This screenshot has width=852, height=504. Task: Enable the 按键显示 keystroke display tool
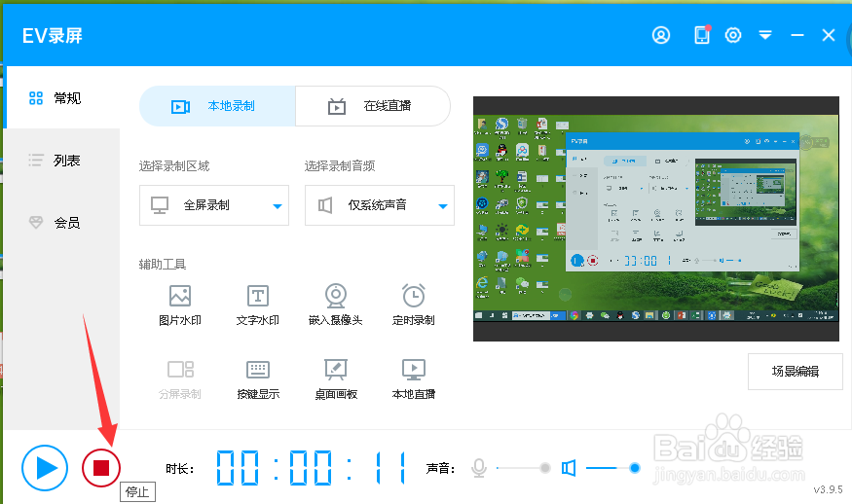point(258,379)
